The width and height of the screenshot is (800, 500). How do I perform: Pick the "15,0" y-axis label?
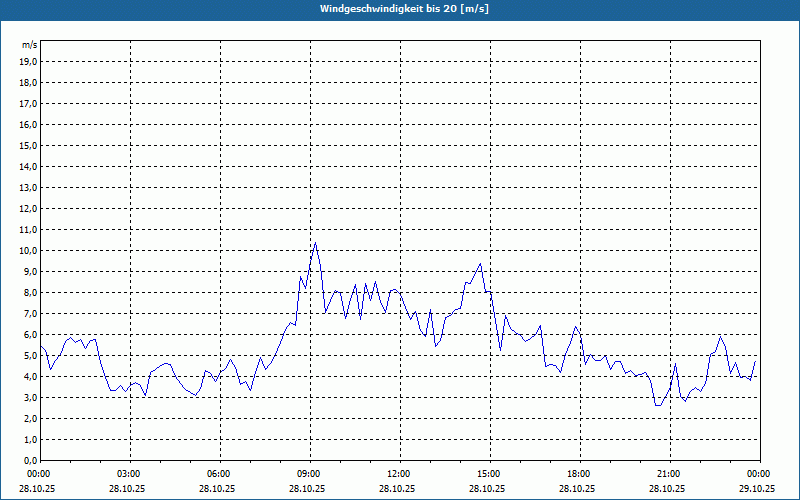pos(29,145)
